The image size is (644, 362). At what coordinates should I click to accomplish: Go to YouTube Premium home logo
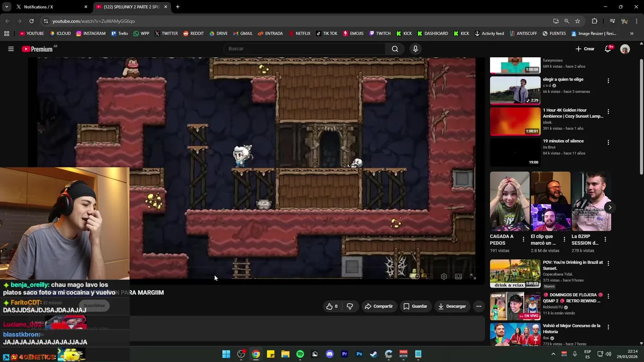point(38,49)
